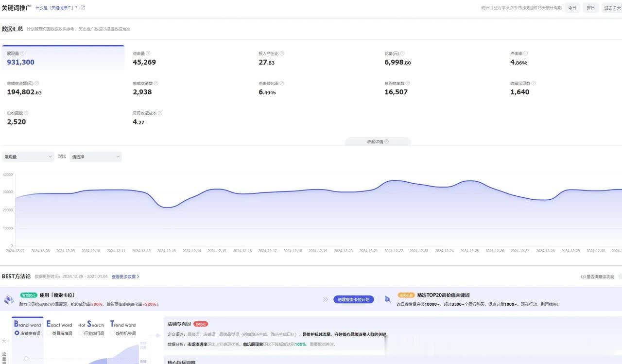
Task: Click help icon next to 总购物车数
Action: (408, 83)
